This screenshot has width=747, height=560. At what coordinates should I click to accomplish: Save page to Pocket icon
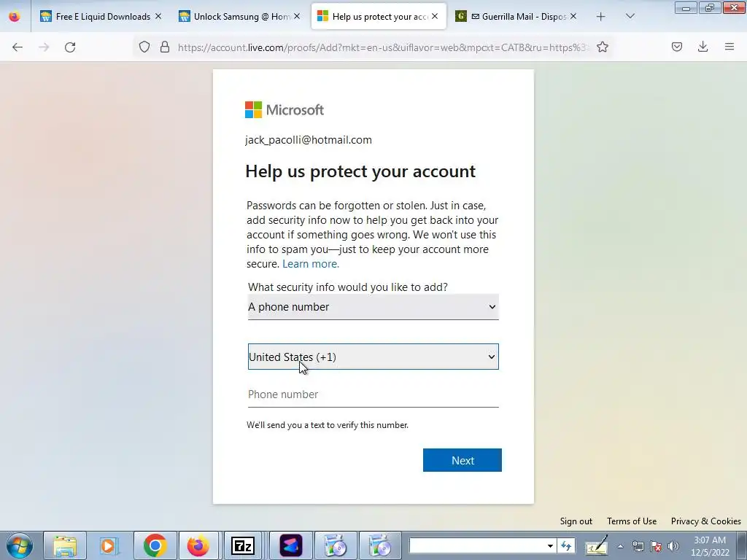[x=677, y=47]
